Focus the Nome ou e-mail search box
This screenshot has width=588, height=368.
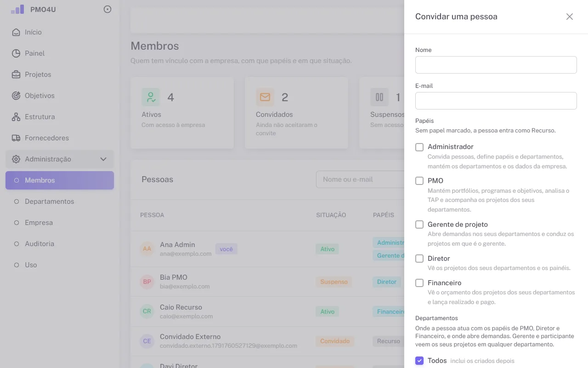point(360,179)
